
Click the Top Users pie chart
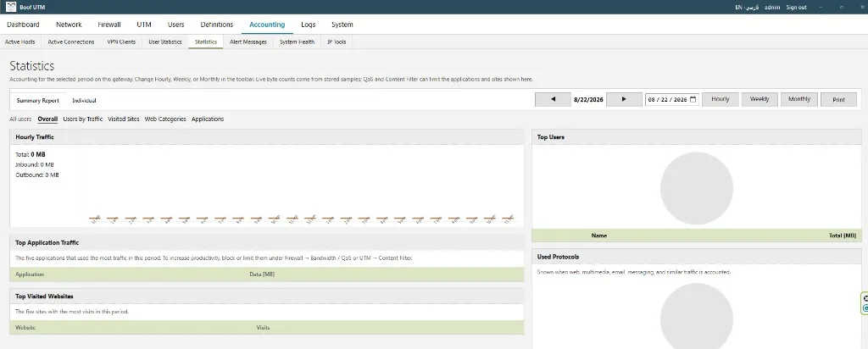coord(697,188)
